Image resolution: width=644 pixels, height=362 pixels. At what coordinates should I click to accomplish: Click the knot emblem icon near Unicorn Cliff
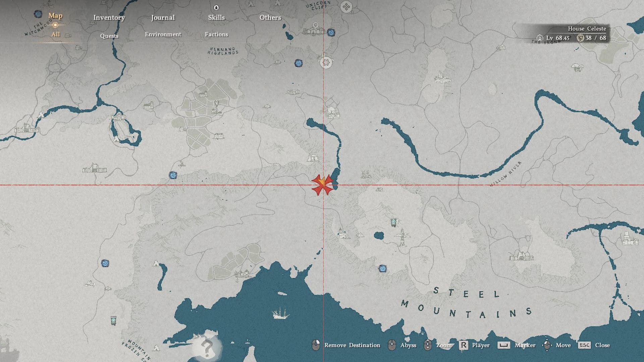346,6
